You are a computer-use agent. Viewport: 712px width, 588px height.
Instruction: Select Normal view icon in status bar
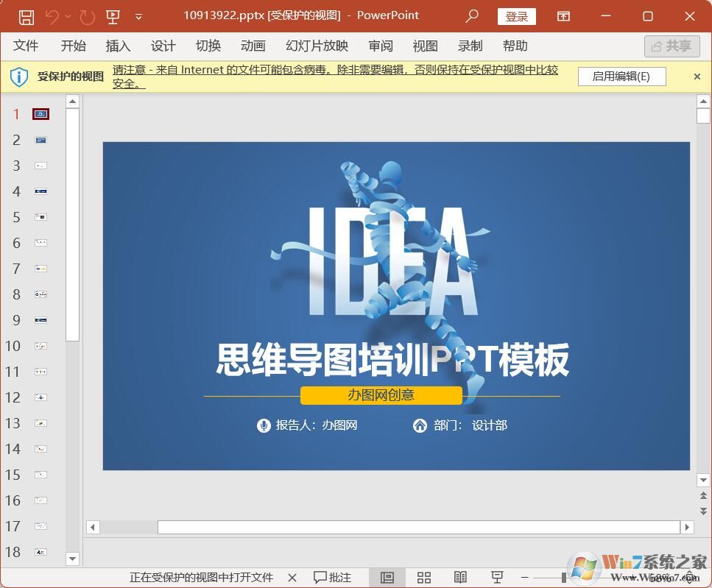(387, 577)
